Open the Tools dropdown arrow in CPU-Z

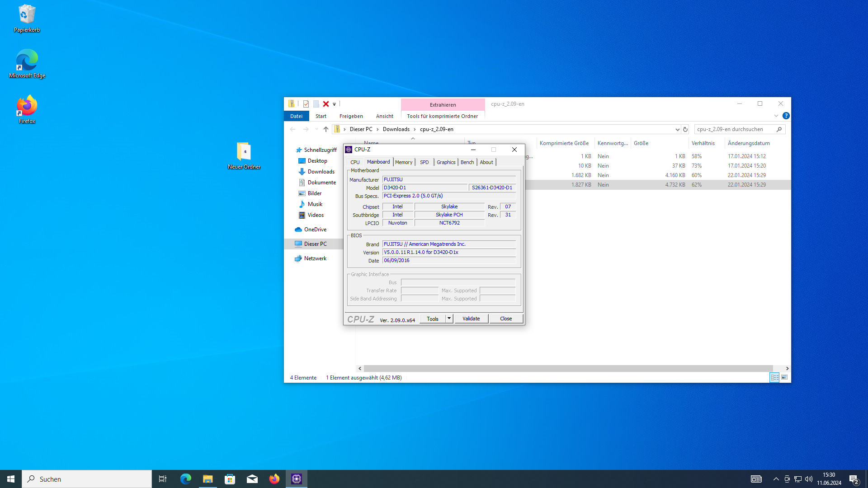449,319
